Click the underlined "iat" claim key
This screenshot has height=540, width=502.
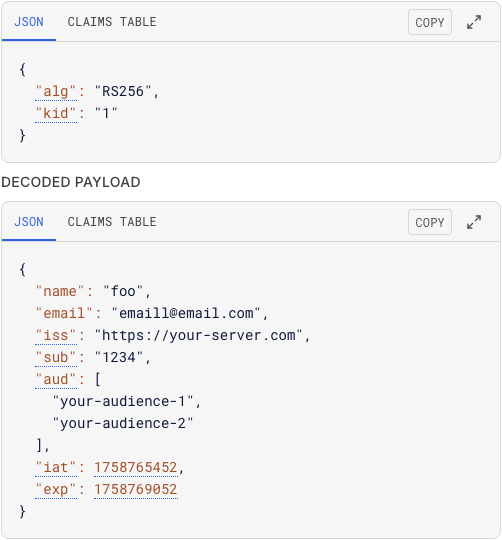[x=56, y=468]
